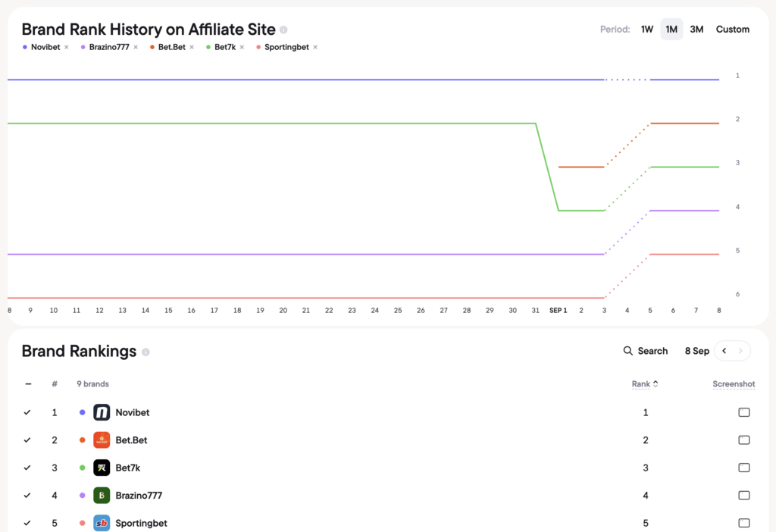Click the info icon beside Brand Rank History title
Image resolution: width=776 pixels, height=532 pixels.
283,30
